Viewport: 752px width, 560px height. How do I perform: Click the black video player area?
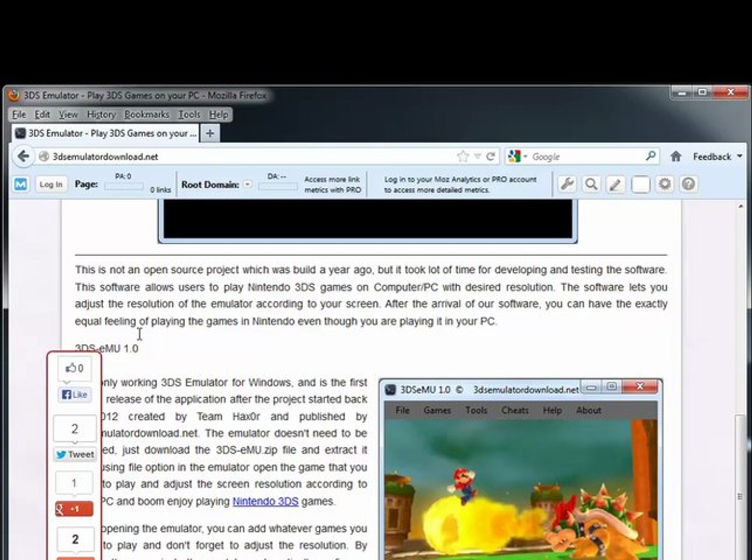367,220
